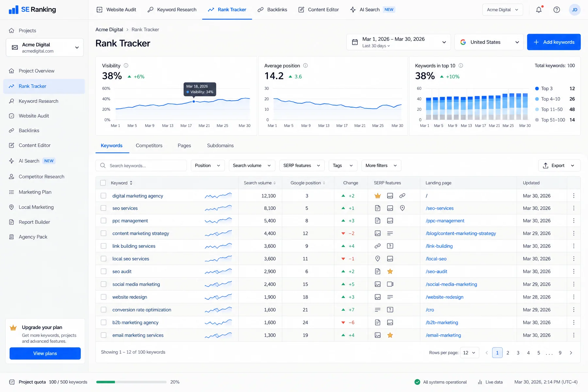Click the star icon in seo audit row
The image size is (588, 392).
390,271
